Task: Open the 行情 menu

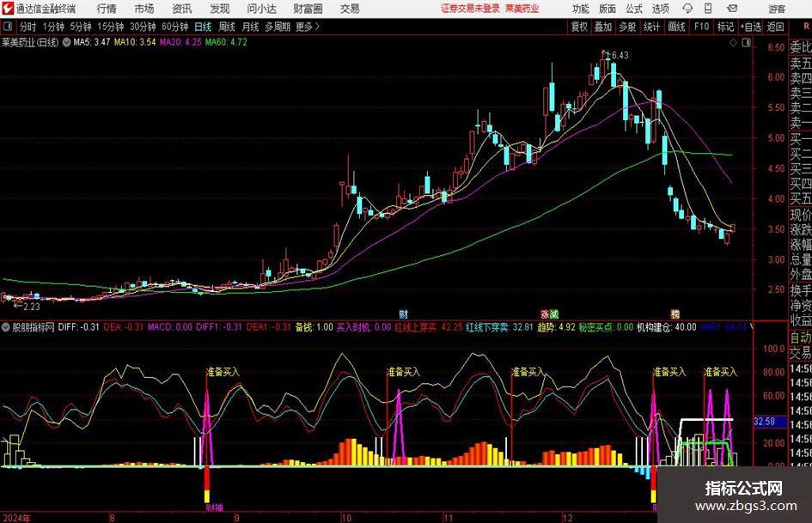Action: [107, 9]
